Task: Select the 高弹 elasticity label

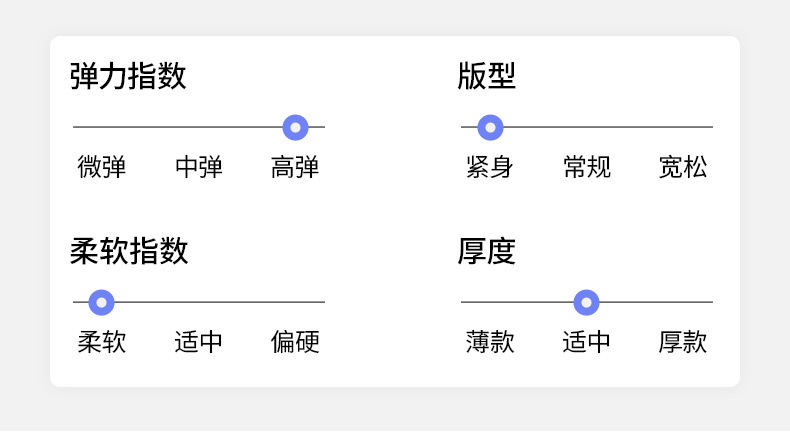Action: 295,167
